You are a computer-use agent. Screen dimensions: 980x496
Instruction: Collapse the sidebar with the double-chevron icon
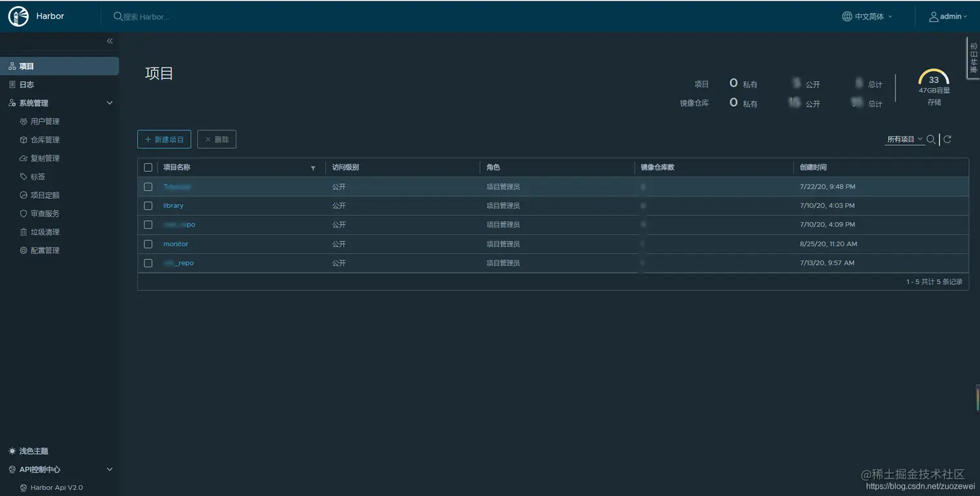[x=110, y=41]
